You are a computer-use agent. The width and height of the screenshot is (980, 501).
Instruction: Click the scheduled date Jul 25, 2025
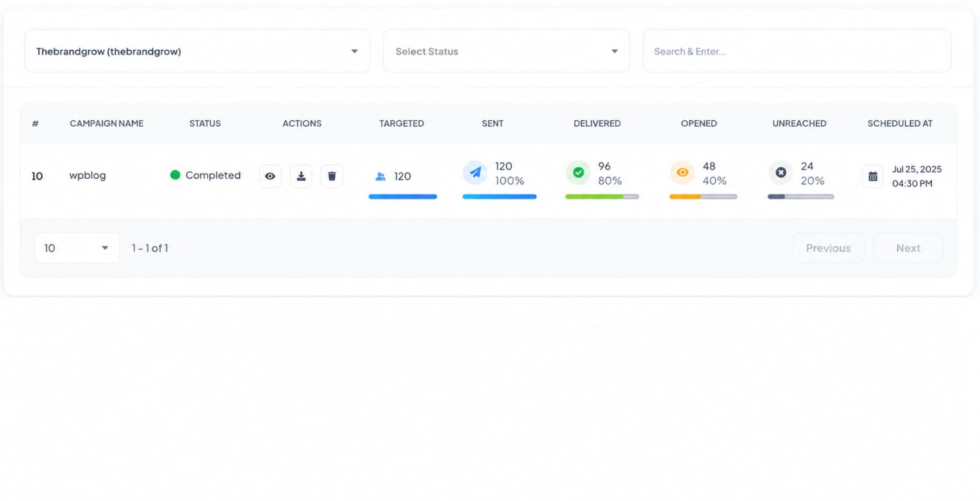(x=917, y=169)
